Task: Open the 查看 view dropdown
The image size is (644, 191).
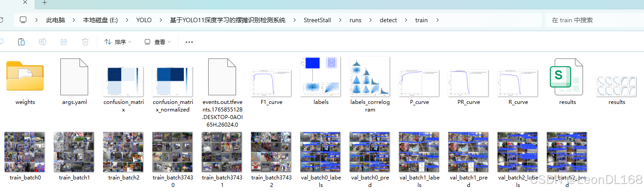Action: pyautogui.click(x=157, y=42)
